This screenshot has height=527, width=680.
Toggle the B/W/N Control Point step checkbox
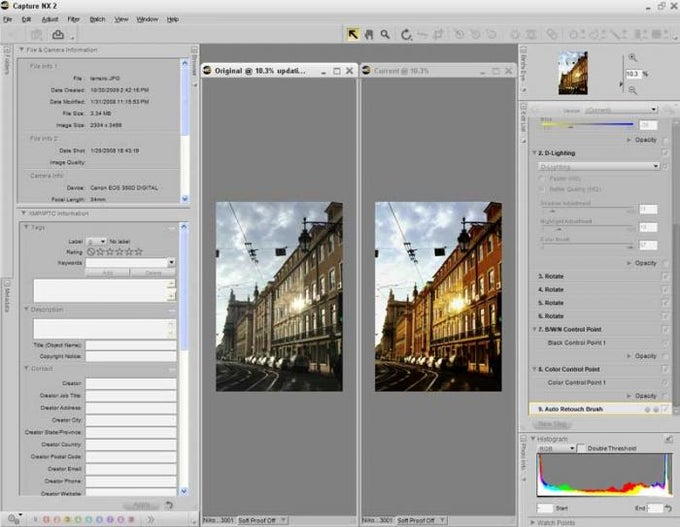(x=665, y=329)
